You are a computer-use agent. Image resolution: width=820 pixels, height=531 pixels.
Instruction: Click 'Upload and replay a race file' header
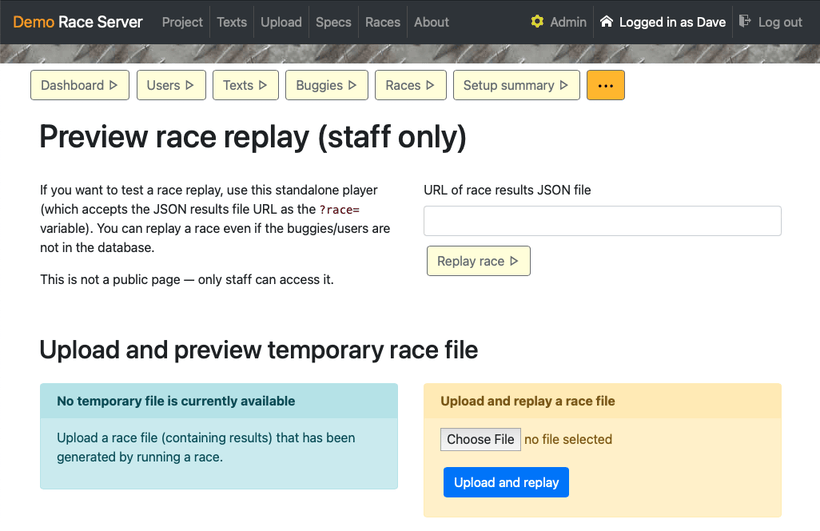[528, 401]
